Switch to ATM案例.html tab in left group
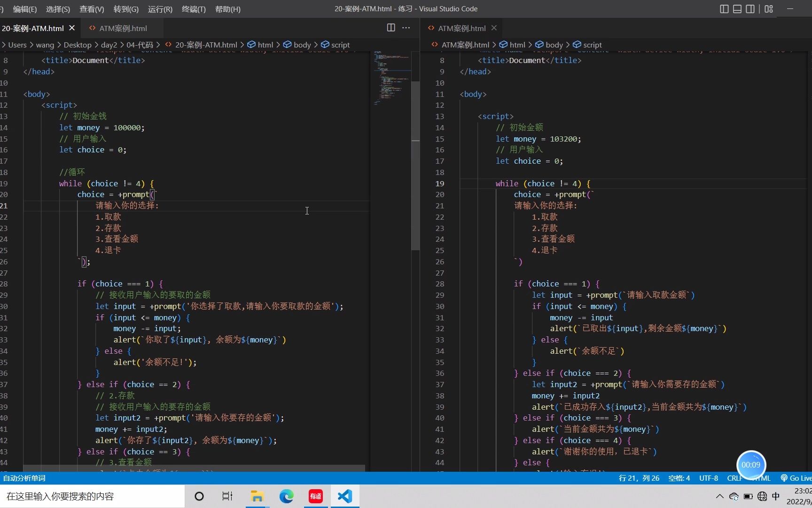 [x=123, y=28]
